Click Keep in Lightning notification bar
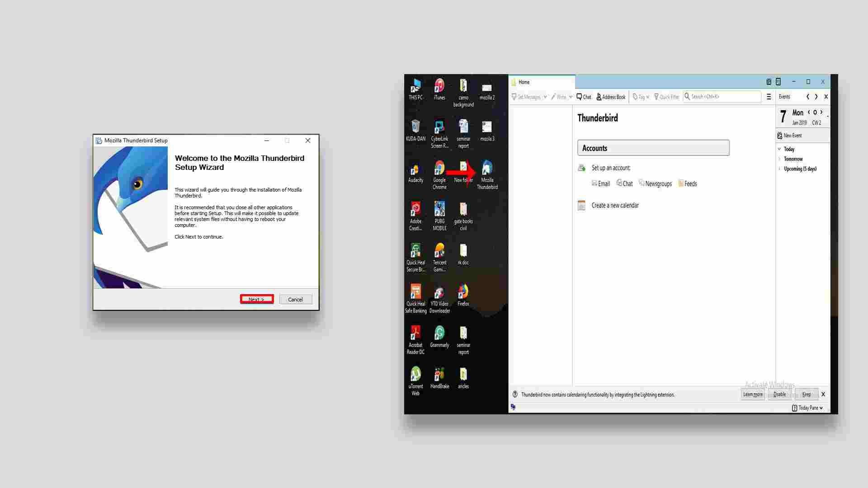Image resolution: width=868 pixels, height=488 pixels. pyautogui.click(x=807, y=394)
